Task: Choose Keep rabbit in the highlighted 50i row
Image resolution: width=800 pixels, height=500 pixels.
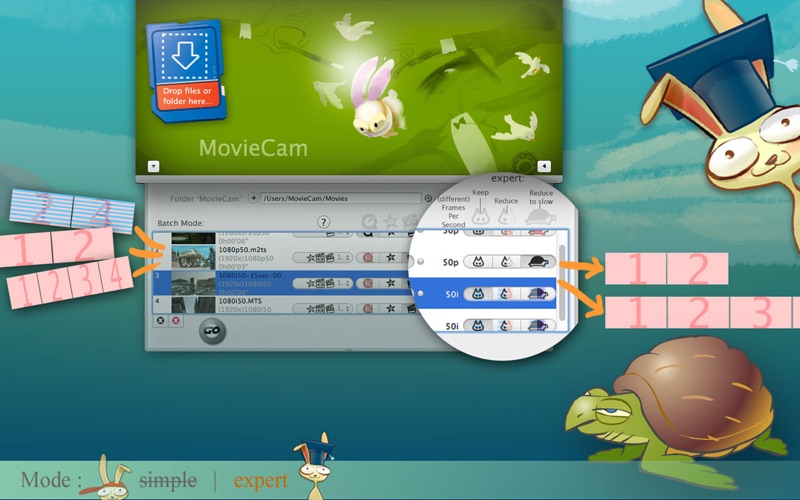Action: pos(478,294)
